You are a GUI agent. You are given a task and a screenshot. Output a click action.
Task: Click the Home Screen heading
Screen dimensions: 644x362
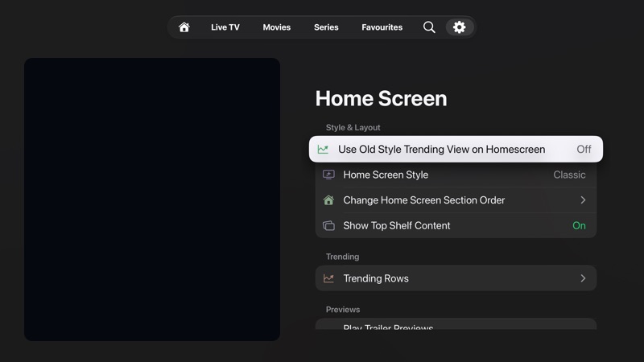[x=381, y=98]
